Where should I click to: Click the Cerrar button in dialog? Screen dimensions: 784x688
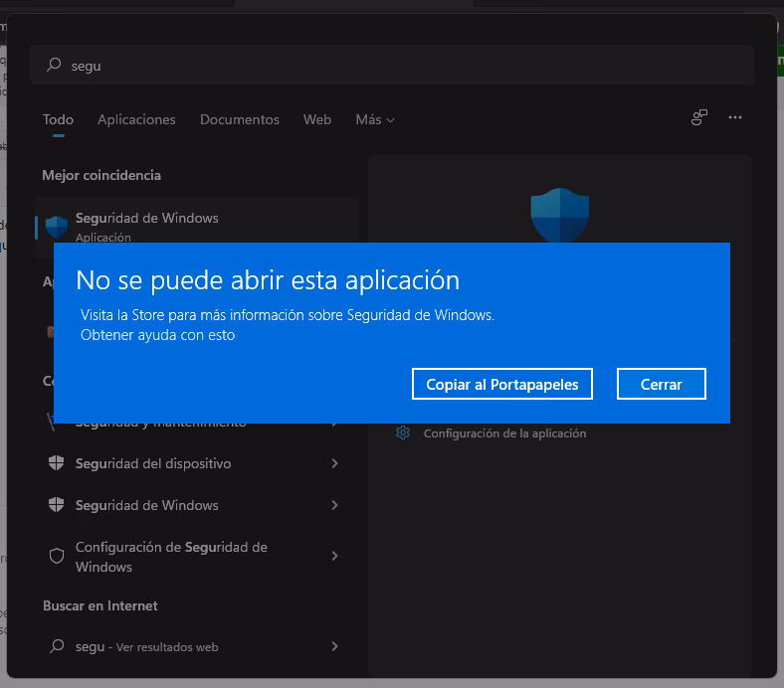pos(661,384)
